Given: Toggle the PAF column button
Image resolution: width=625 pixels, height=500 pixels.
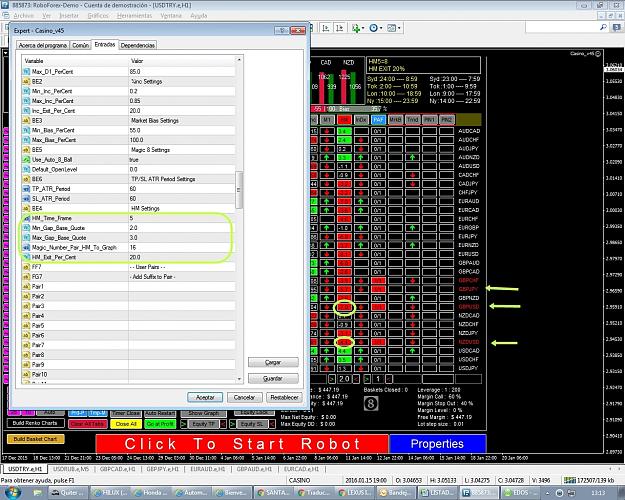Looking at the screenshot, I should click(378, 119).
